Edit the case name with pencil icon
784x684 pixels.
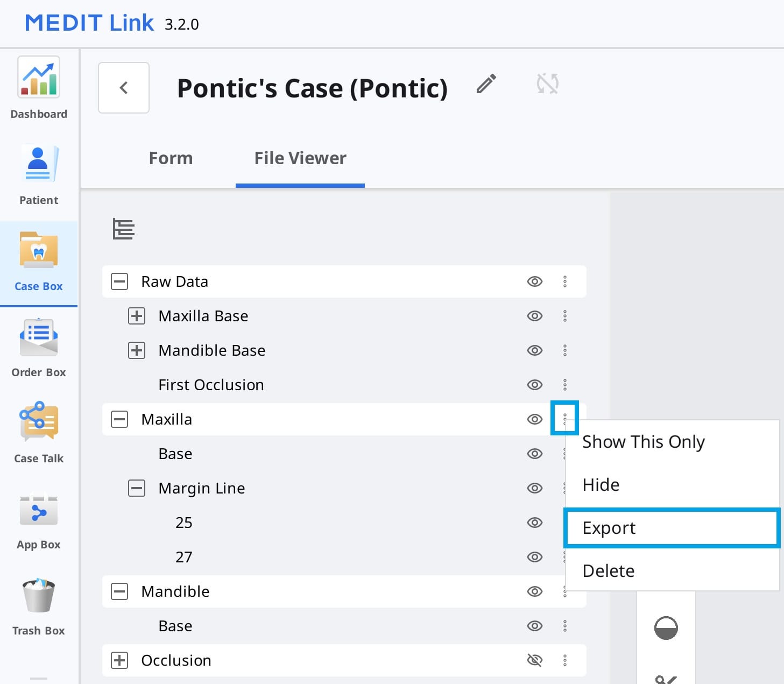point(486,84)
